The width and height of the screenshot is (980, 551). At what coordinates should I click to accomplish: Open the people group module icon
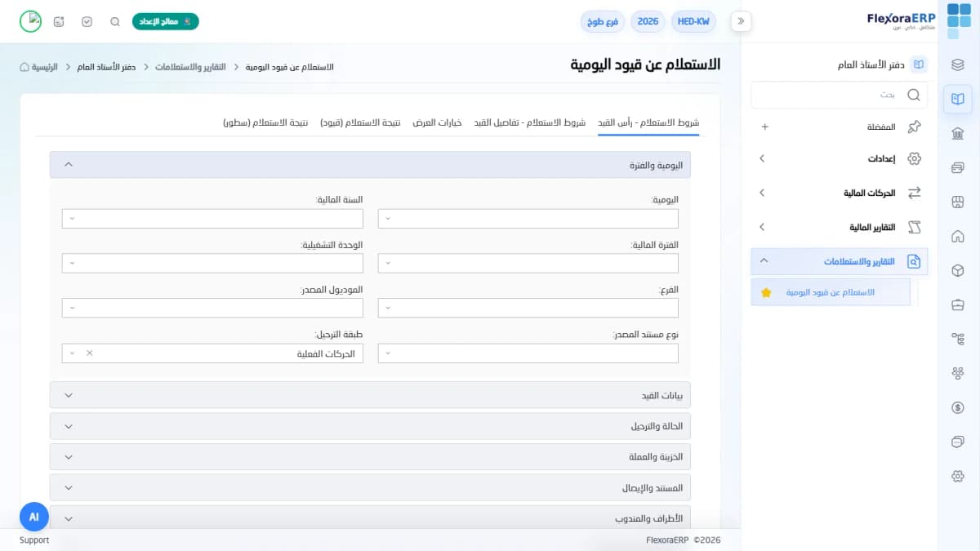click(x=958, y=373)
